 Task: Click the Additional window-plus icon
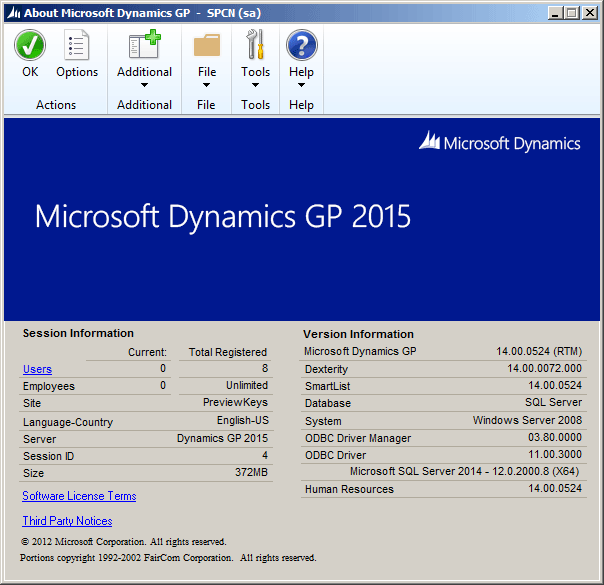click(144, 45)
